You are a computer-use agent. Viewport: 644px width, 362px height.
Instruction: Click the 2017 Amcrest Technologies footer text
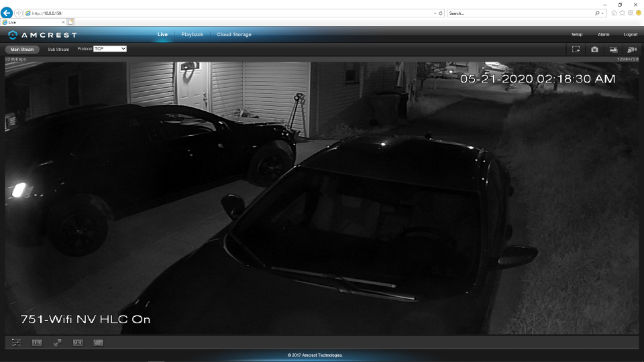(315, 355)
